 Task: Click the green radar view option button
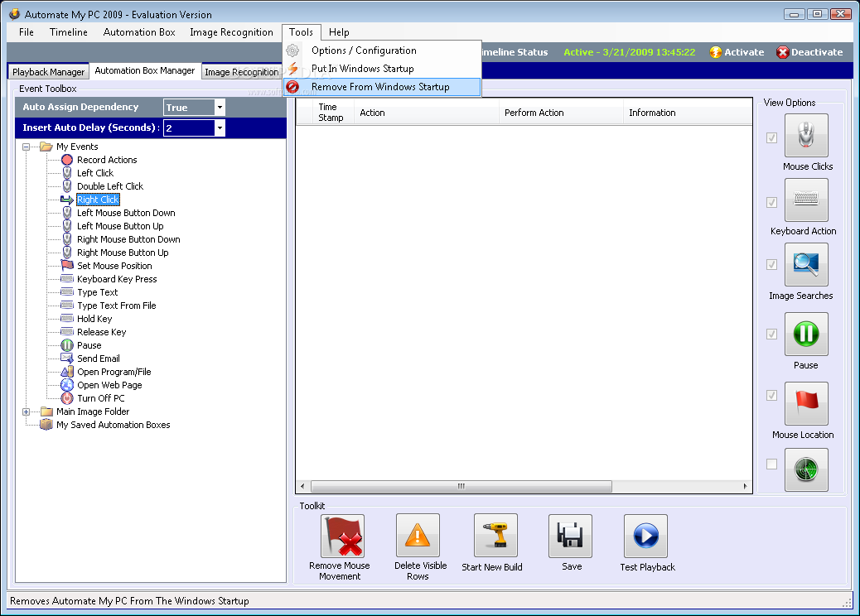[806, 469]
